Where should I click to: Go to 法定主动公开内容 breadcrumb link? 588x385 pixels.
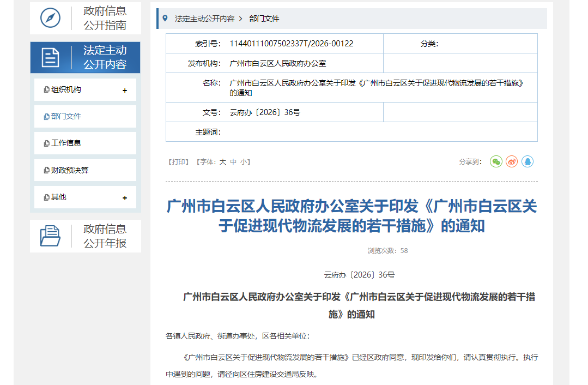(x=204, y=19)
